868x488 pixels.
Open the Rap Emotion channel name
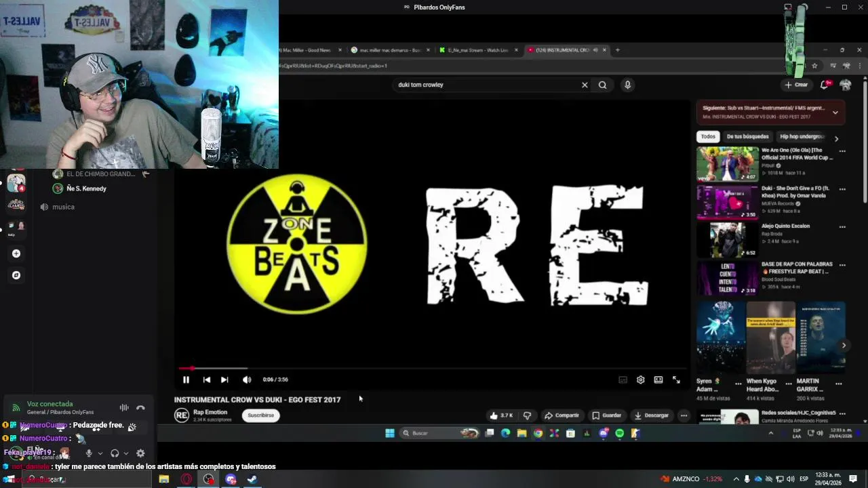(x=210, y=412)
